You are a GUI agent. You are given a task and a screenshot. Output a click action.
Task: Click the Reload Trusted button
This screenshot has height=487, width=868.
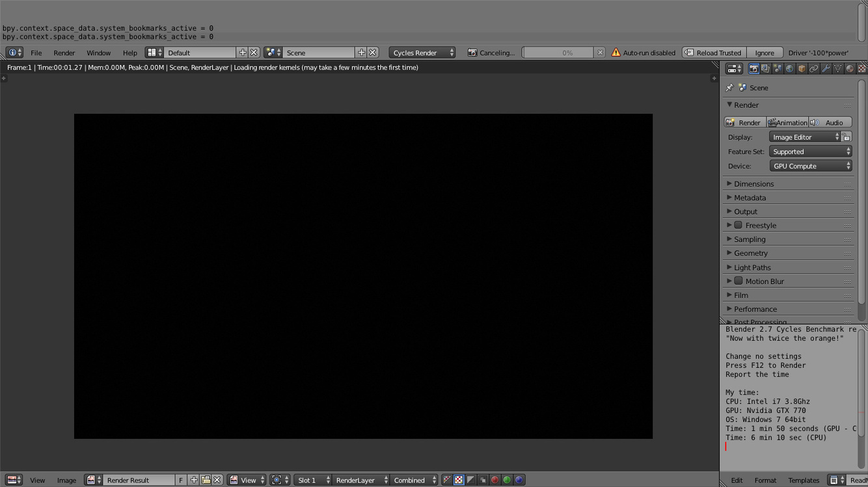click(712, 53)
